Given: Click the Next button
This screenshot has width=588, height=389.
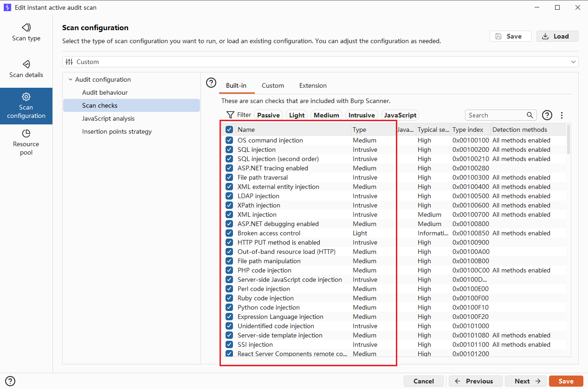Looking at the screenshot, I should coord(526,381).
